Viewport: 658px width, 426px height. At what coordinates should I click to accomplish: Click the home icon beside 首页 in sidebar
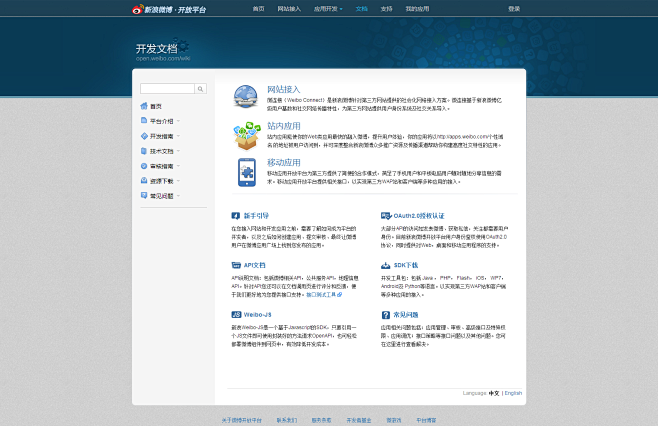coord(144,106)
